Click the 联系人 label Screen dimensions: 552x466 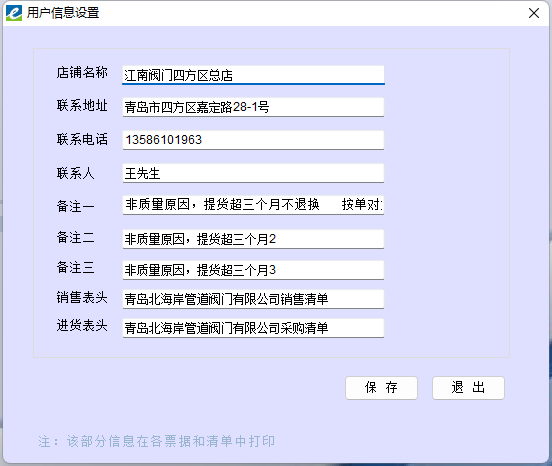tap(76, 173)
